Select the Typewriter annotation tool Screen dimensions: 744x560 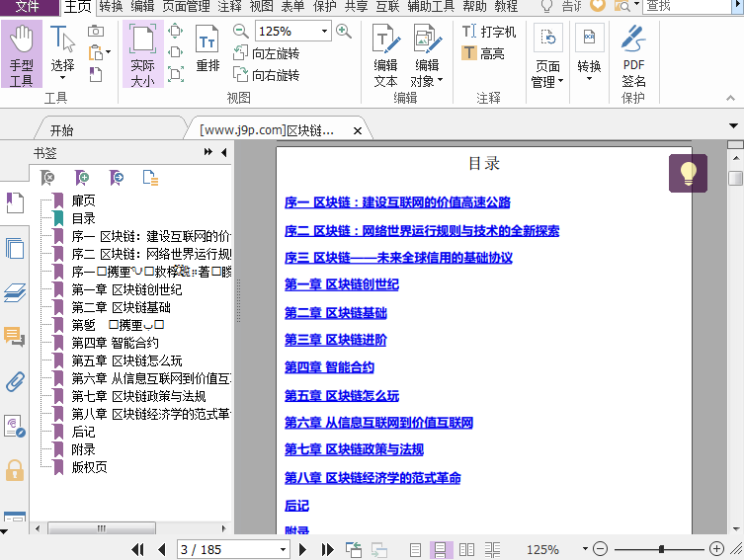coord(489,32)
